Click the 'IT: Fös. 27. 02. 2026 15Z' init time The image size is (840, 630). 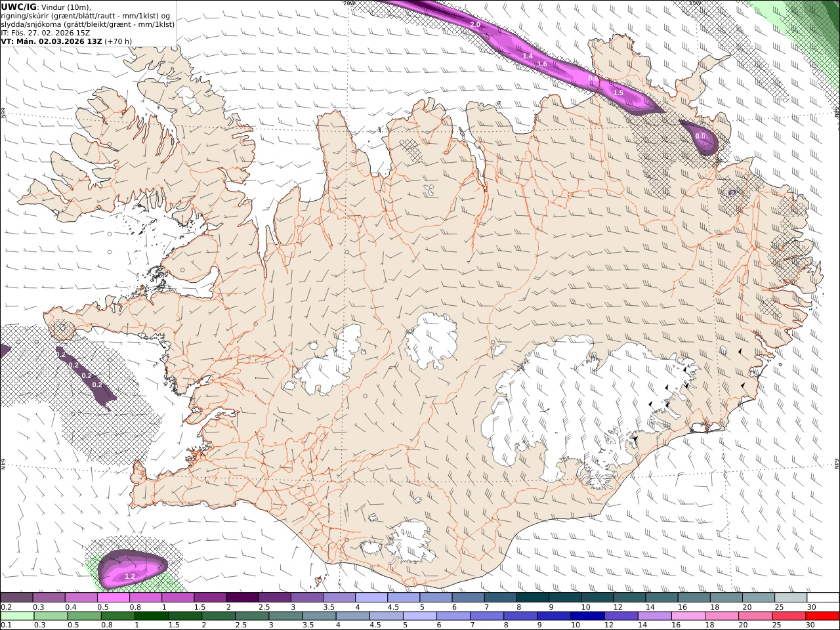[45, 33]
